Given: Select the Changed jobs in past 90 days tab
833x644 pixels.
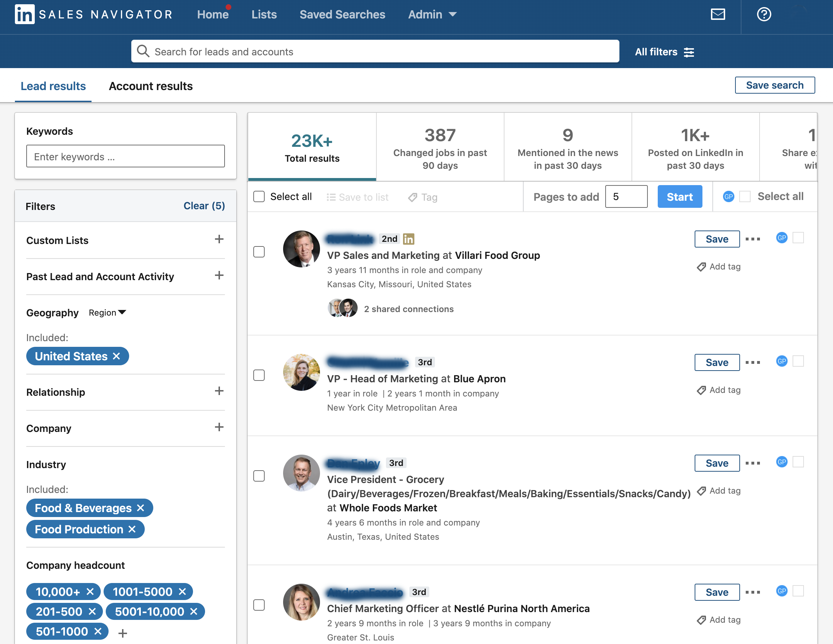Looking at the screenshot, I should coord(440,147).
